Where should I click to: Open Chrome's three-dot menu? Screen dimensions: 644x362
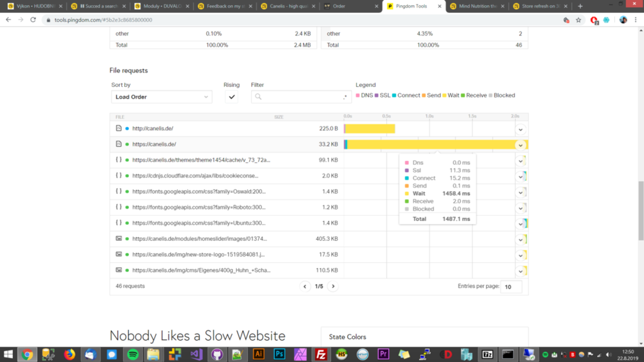point(636,20)
